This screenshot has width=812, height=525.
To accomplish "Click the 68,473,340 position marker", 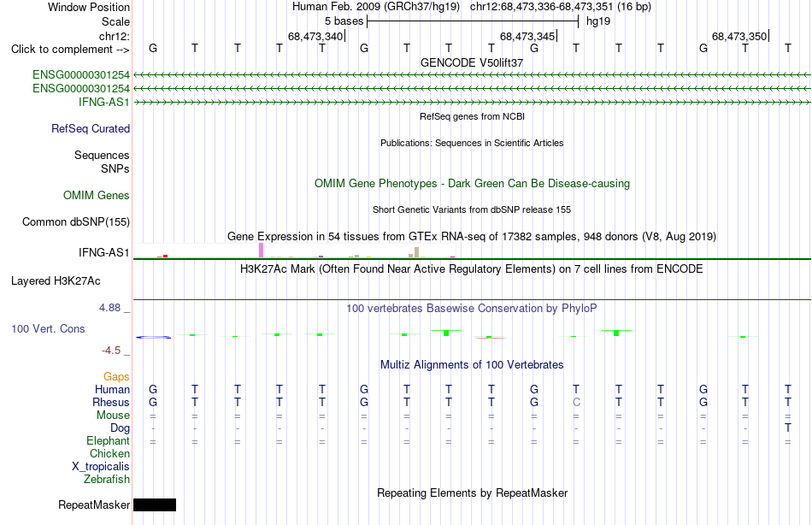I will (x=315, y=36).
